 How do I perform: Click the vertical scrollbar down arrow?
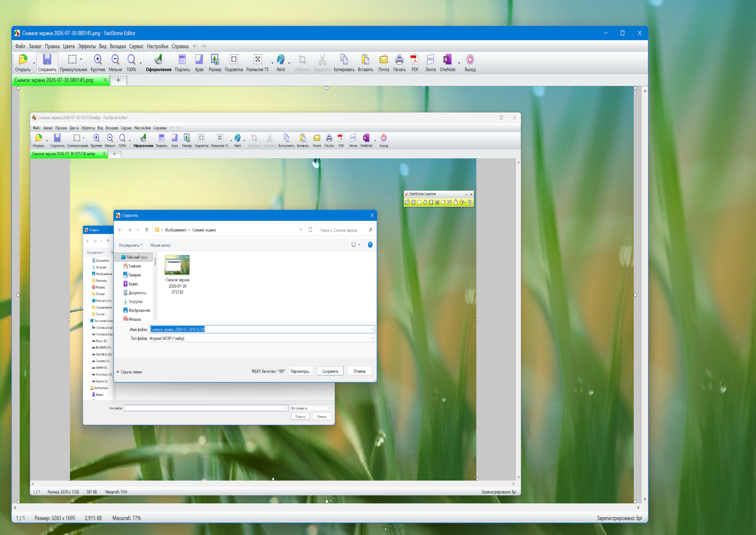coord(645,499)
